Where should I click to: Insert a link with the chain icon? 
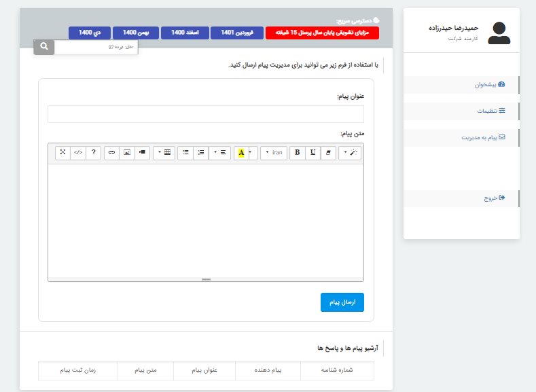point(111,152)
